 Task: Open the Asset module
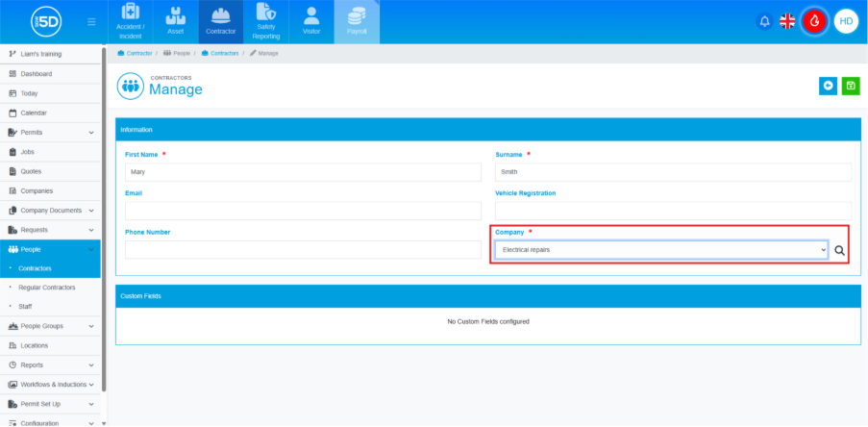[176, 22]
